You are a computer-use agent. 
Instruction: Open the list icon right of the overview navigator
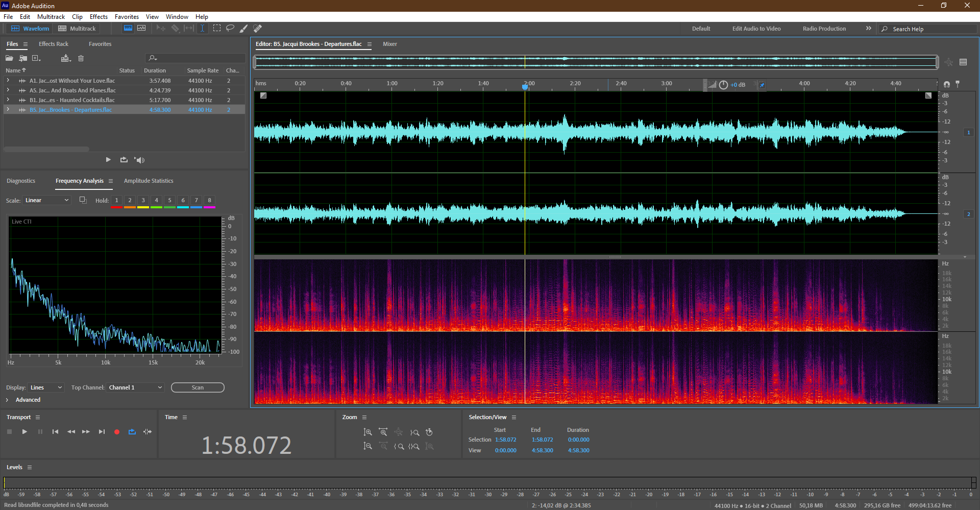(963, 62)
